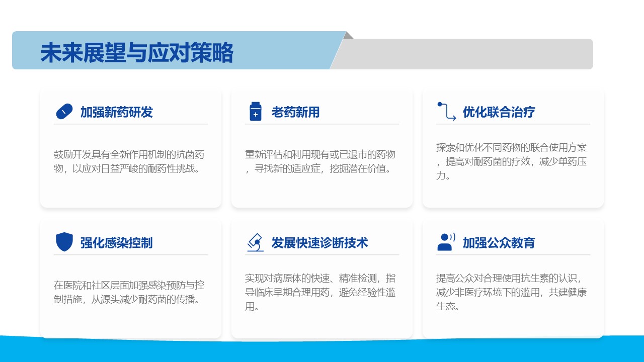Click the shield icon beside 强化感染控制
The height and width of the screenshot is (362, 644).
[64, 242]
